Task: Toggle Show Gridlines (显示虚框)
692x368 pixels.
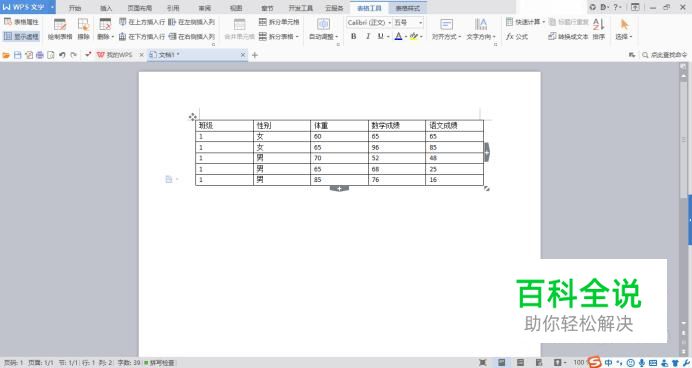Action: (21, 37)
